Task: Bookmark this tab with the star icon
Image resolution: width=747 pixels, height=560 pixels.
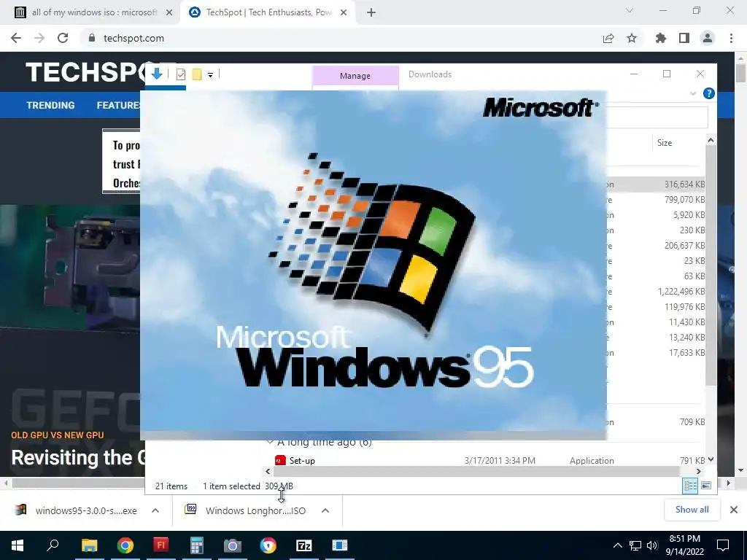Action: [x=632, y=38]
